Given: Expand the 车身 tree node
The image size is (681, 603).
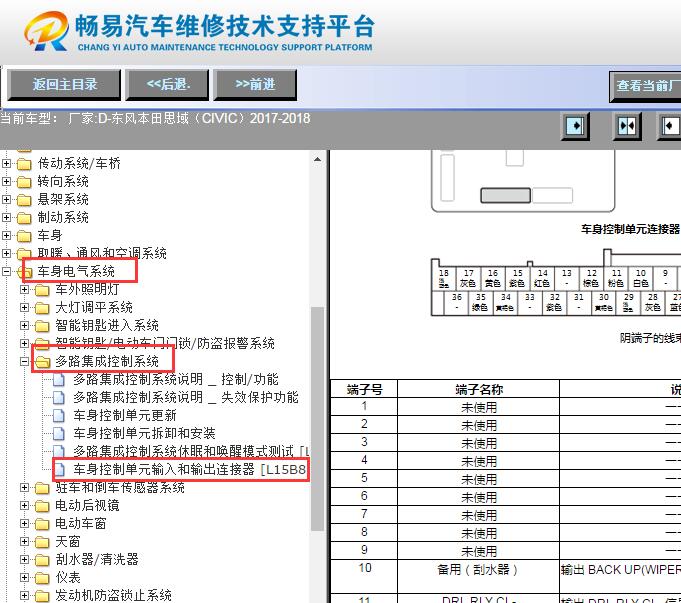Looking at the screenshot, I should click(x=7, y=235).
